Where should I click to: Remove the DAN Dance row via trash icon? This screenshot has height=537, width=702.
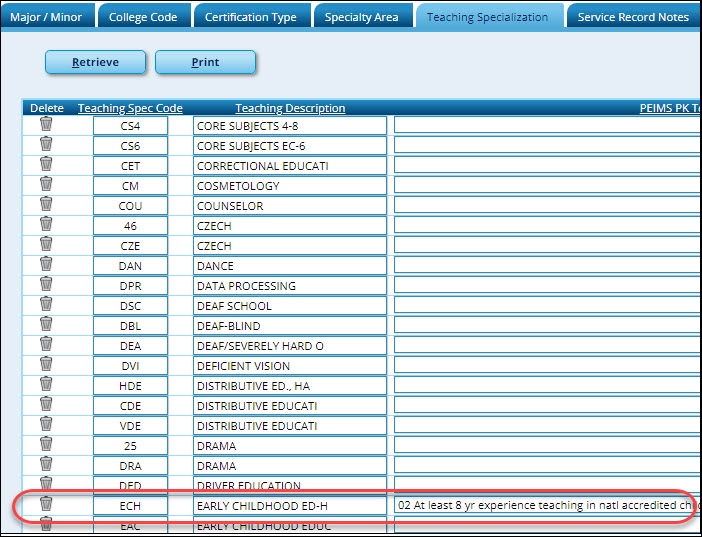(46, 264)
